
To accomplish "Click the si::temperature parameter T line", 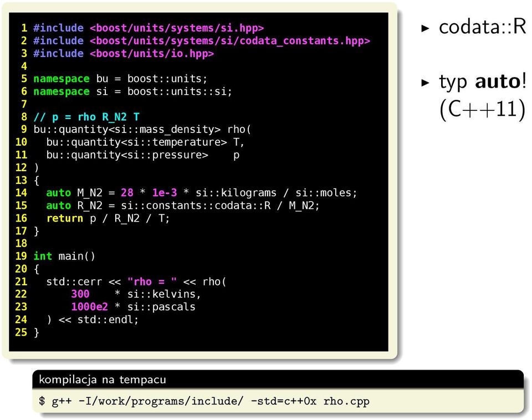I will tap(145, 142).
